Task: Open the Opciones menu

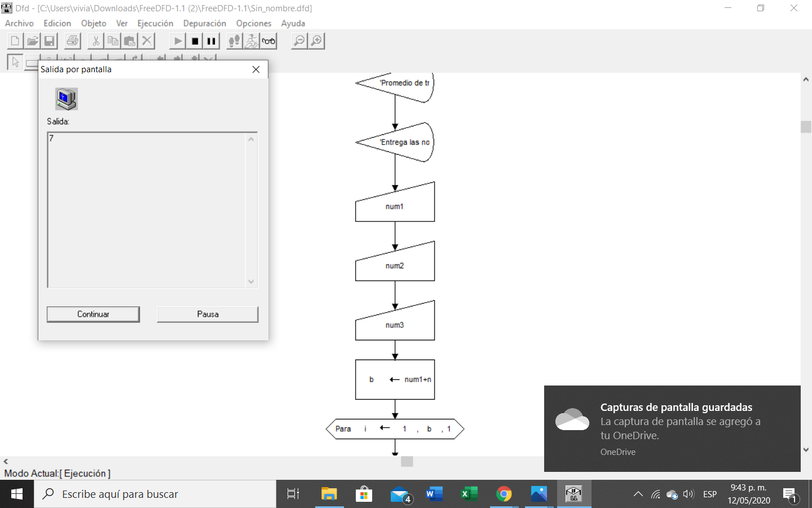Action: pos(254,23)
